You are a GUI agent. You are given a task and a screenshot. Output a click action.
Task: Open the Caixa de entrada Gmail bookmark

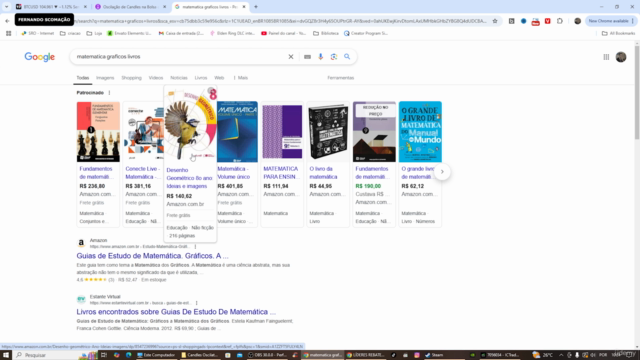coord(181,33)
